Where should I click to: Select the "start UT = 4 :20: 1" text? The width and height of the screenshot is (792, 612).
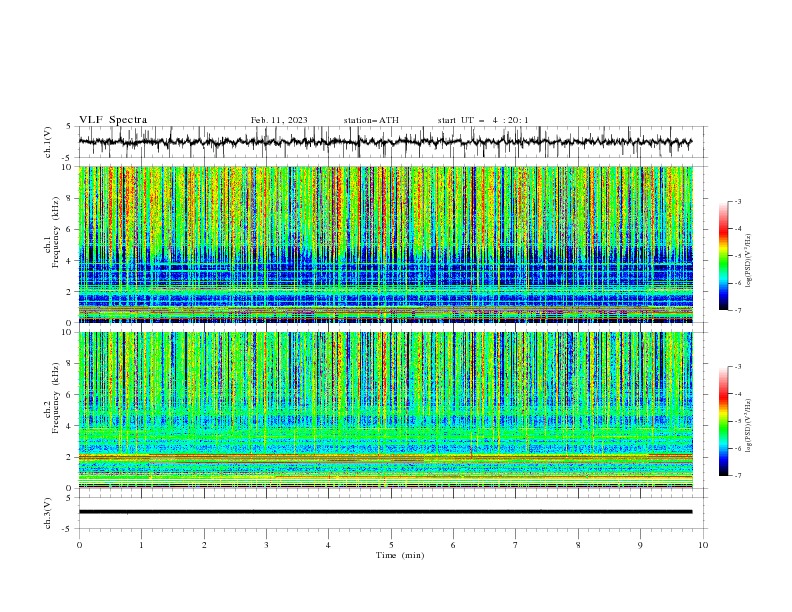(483, 120)
